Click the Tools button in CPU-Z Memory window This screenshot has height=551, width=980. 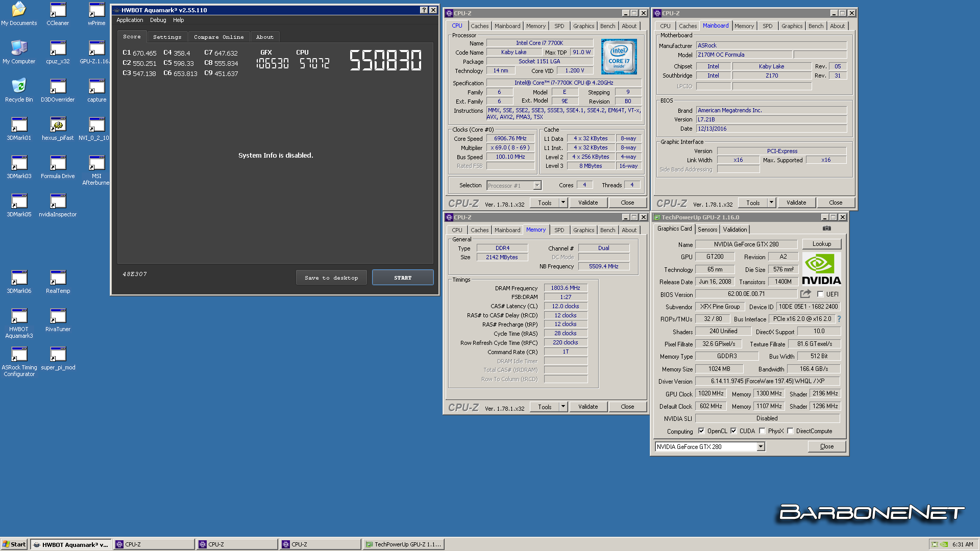545,407
